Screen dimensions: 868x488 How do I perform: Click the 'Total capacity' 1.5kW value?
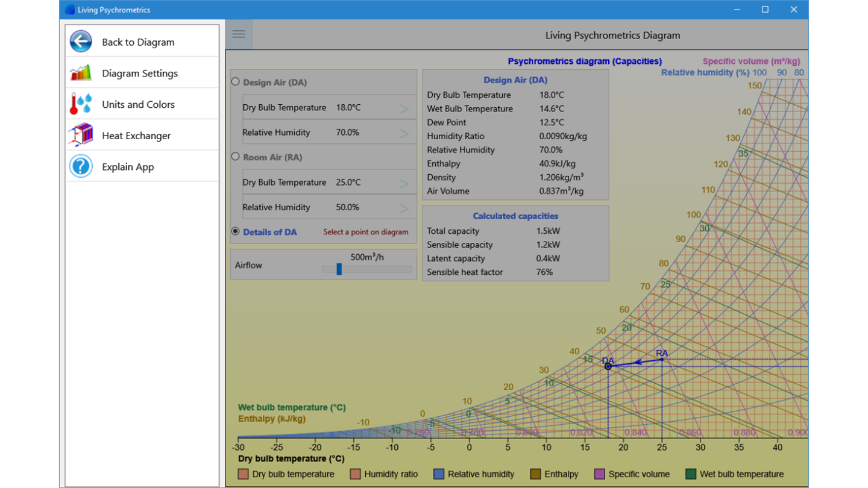pos(548,231)
